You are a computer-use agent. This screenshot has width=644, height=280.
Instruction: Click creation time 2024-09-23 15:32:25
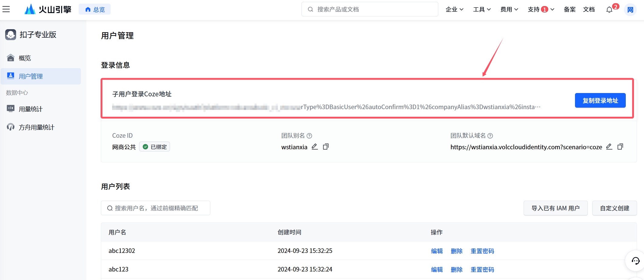[x=305, y=251]
